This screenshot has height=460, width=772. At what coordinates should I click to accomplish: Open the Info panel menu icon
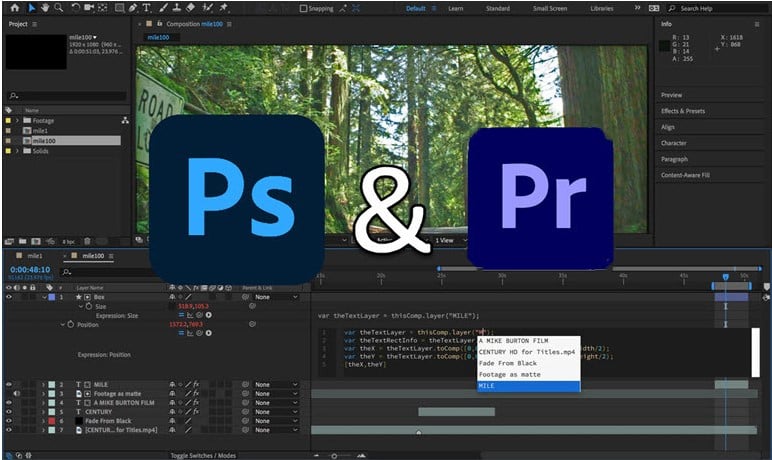tap(757, 24)
